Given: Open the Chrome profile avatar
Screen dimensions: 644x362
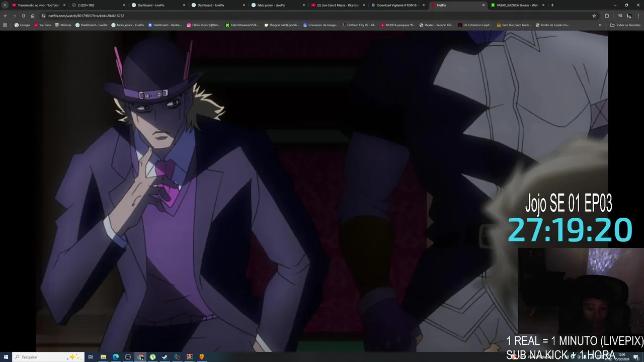Looking at the screenshot, I should [629, 16].
